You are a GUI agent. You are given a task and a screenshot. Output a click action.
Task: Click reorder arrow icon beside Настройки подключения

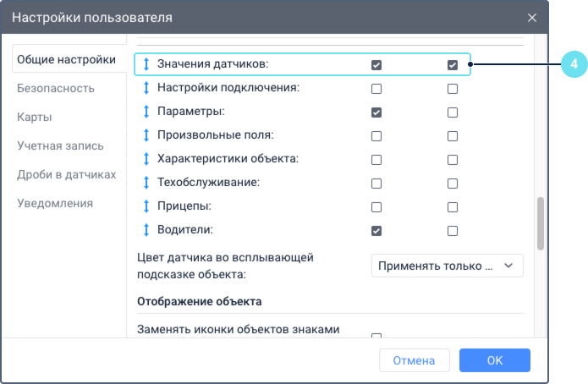[x=146, y=88]
